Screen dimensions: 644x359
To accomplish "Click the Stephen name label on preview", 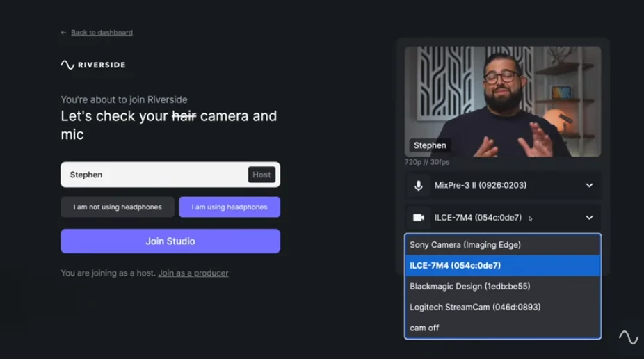I will [x=430, y=145].
